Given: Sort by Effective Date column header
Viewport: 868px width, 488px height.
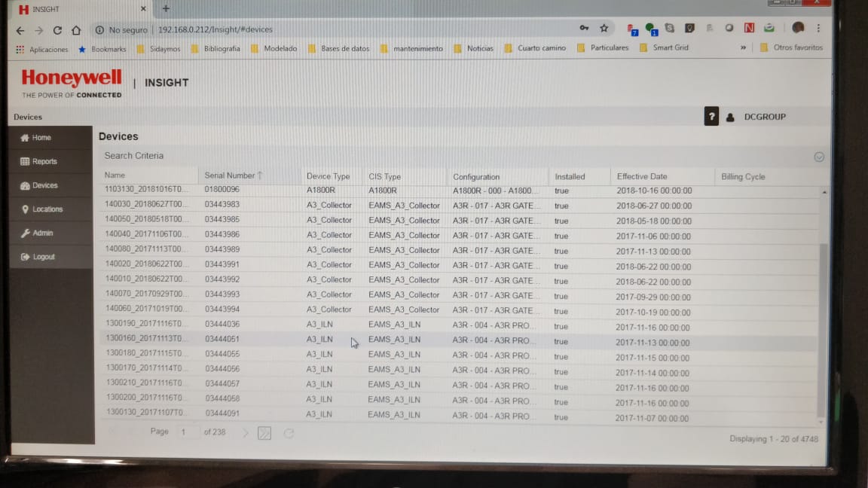Looking at the screenshot, I should pos(642,176).
